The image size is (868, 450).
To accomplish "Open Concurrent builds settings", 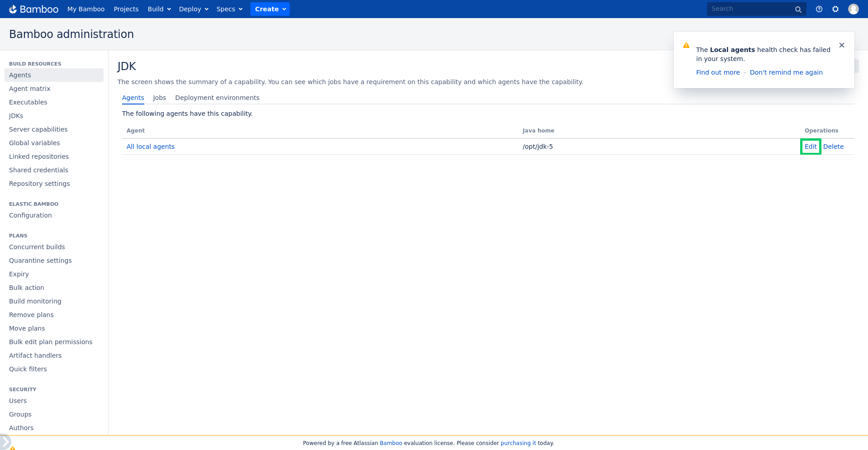I will pos(54,247).
